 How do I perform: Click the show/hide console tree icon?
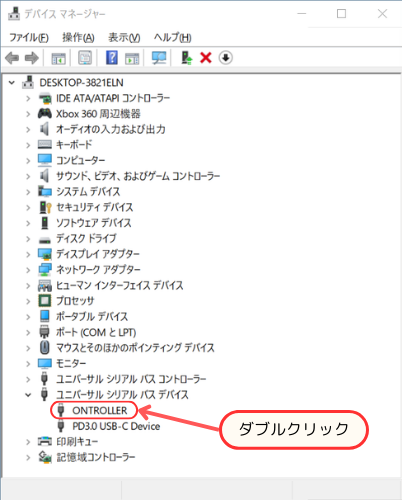coord(59,58)
